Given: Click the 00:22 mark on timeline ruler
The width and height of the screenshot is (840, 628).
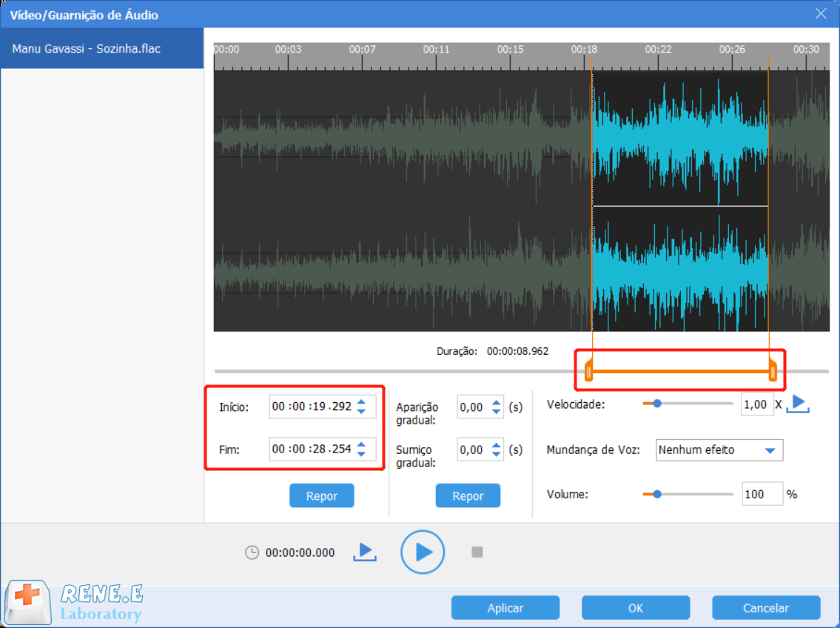Looking at the screenshot, I should point(658,50).
